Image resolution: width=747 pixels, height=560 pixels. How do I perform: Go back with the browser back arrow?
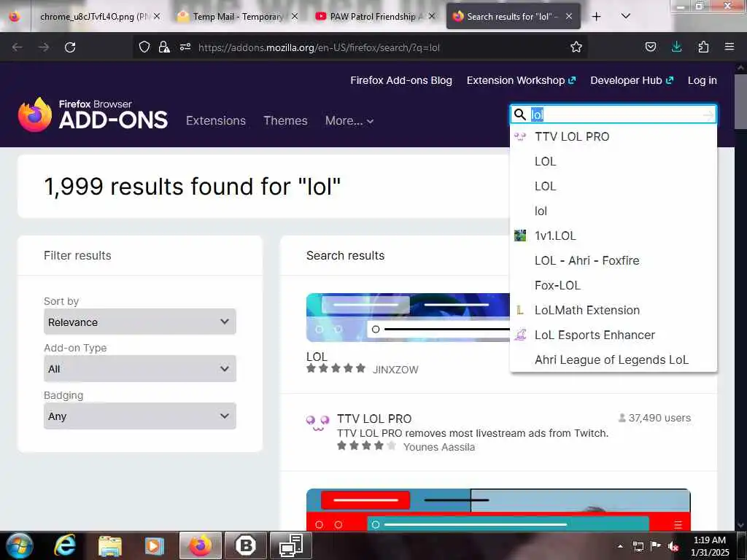(x=18, y=47)
